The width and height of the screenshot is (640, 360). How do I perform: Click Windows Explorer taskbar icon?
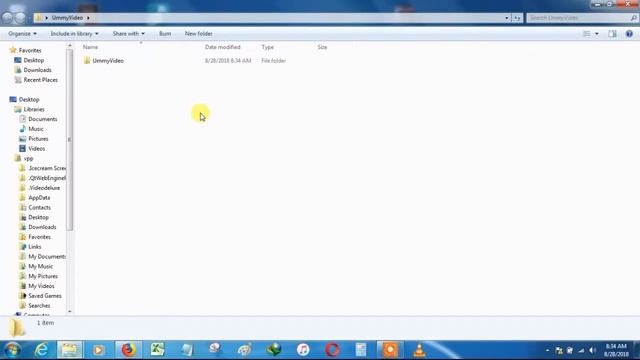click(x=69, y=350)
